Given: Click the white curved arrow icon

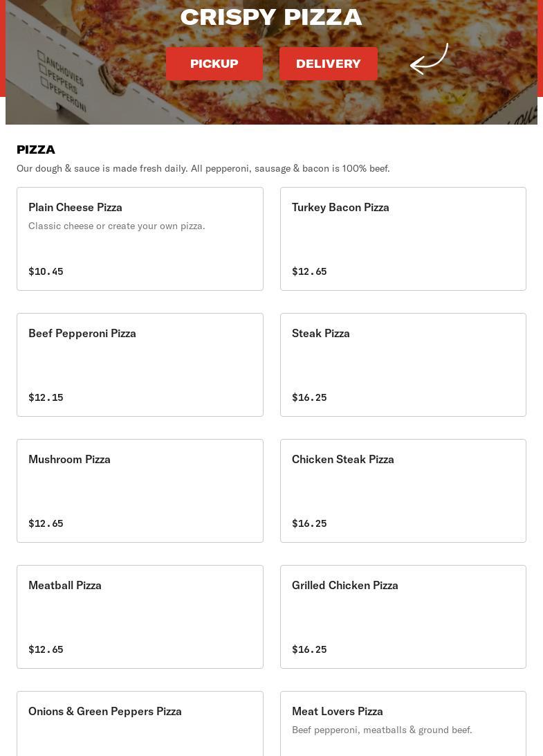Looking at the screenshot, I should (x=429, y=59).
